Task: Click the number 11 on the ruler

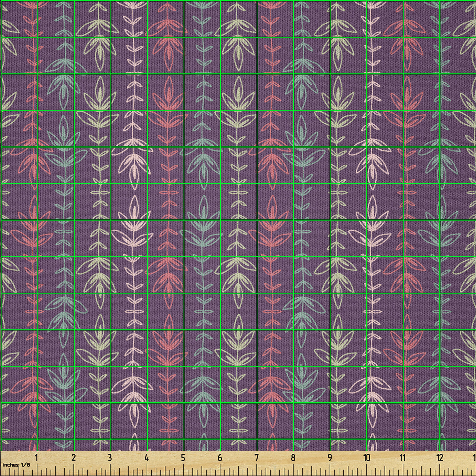Action: [403, 458]
